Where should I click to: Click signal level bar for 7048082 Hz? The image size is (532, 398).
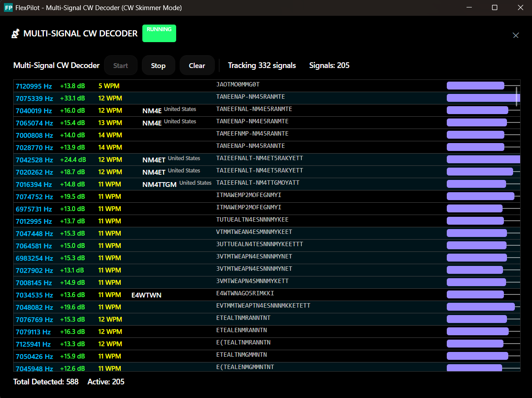(x=481, y=307)
